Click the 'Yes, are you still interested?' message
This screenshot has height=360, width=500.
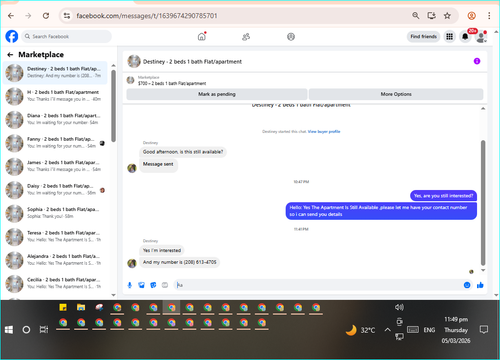click(443, 196)
